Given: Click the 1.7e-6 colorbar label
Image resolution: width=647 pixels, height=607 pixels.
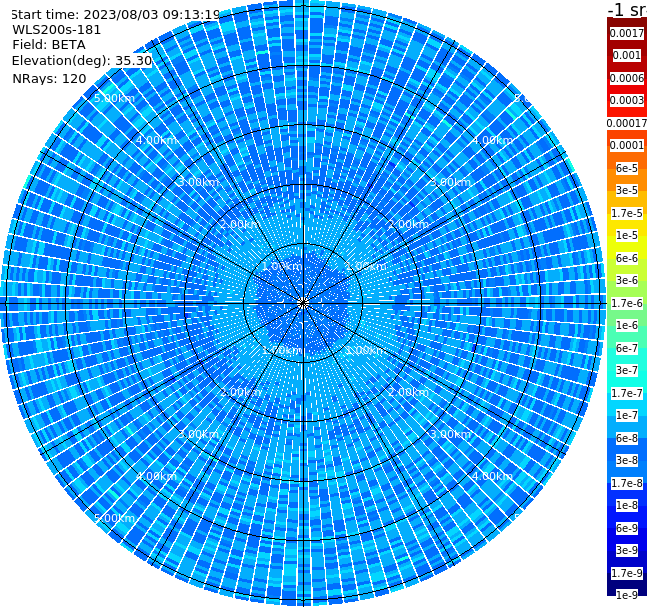Looking at the screenshot, I should click(x=627, y=303).
